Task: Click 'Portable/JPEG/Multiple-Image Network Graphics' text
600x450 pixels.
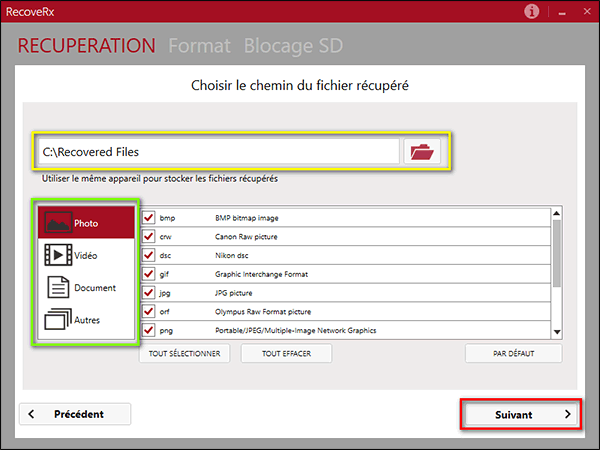Action: (x=295, y=331)
